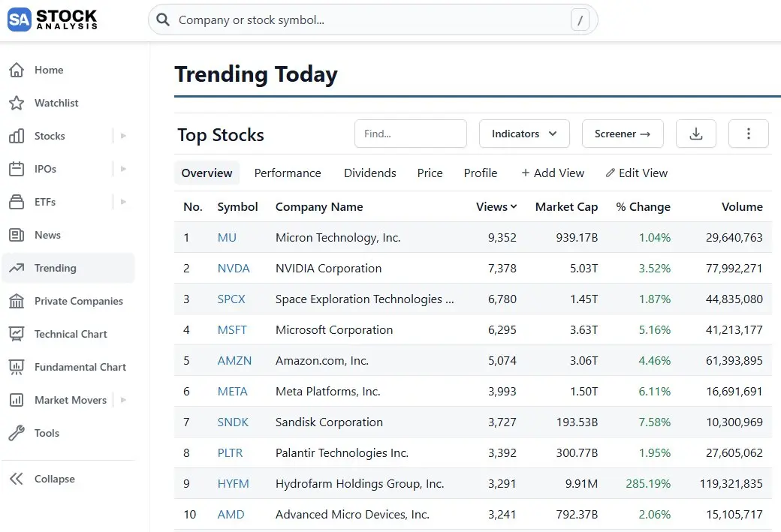This screenshot has width=781, height=532.
Task: Select the Overview tab
Action: click(x=207, y=173)
